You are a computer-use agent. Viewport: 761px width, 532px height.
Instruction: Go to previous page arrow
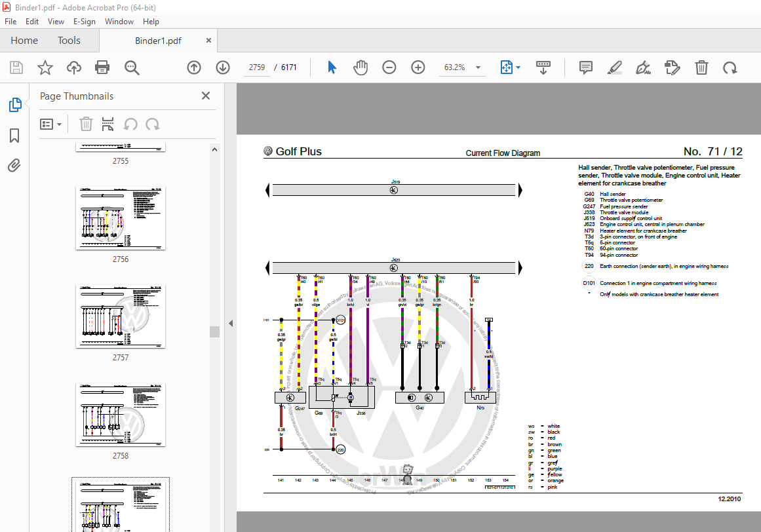tap(194, 67)
